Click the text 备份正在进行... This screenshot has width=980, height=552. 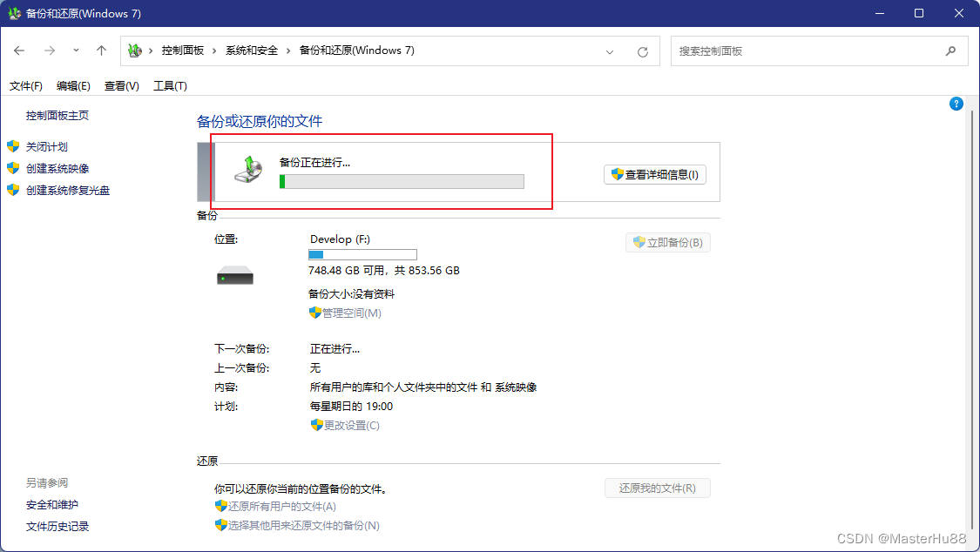[x=314, y=162]
